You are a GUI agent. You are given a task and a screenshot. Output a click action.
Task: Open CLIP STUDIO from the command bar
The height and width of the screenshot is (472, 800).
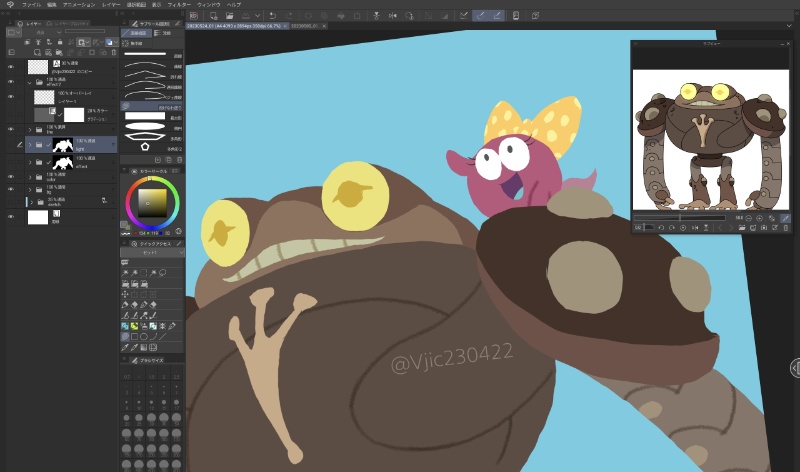[x=194, y=16]
